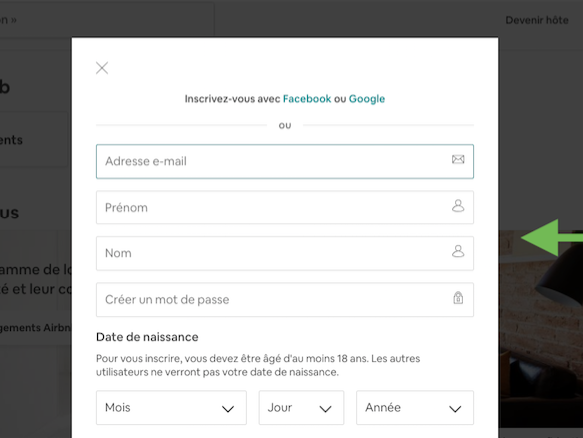The image size is (583, 438).
Task: Click the Créer un mot de passe field
Action: 285,300
